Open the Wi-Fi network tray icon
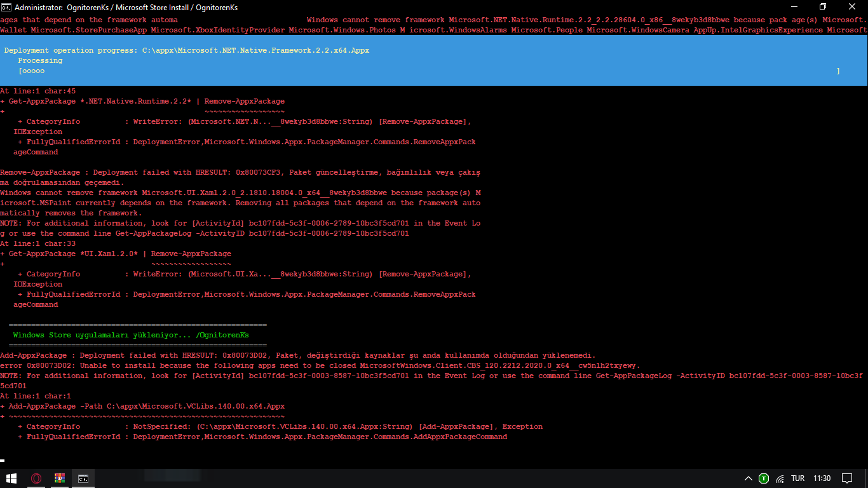 tap(780, 478)
